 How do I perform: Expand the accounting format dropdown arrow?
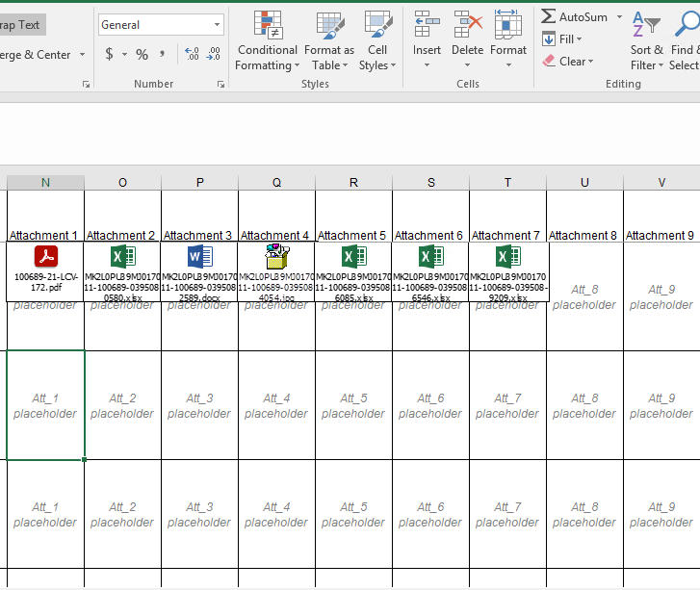click(124, 55)
